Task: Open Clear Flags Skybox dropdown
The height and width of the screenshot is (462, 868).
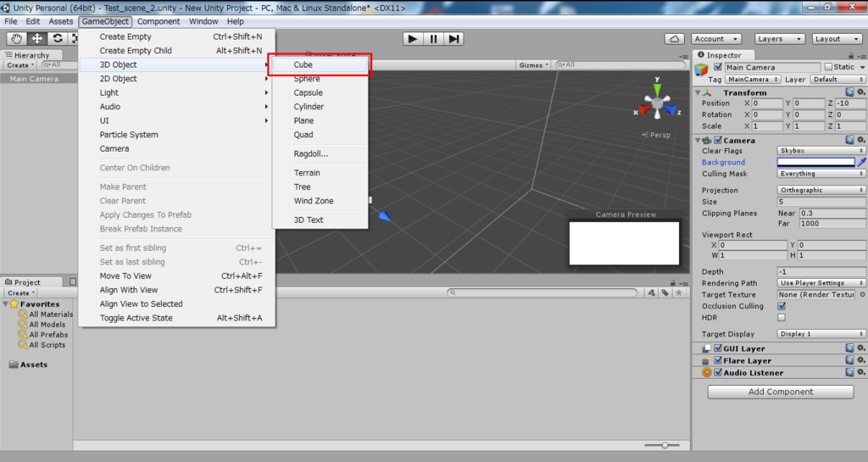Action: tap(821, 151)
